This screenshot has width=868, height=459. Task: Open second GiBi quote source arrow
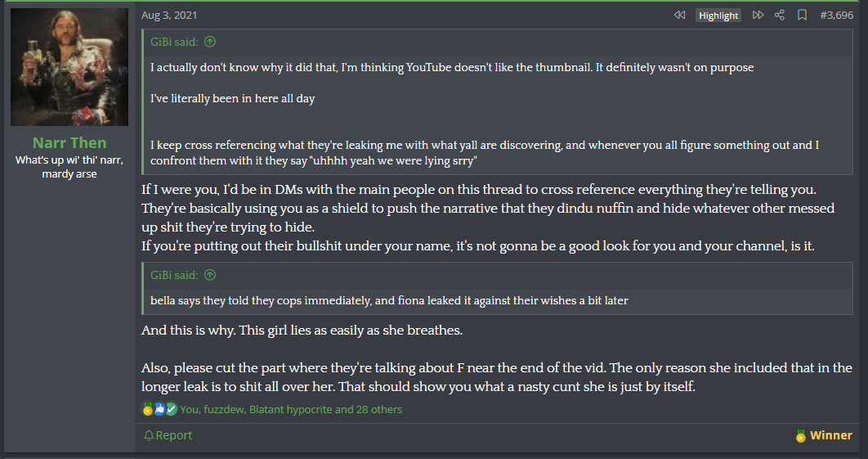pyautogui.click(x=210, y=274)
